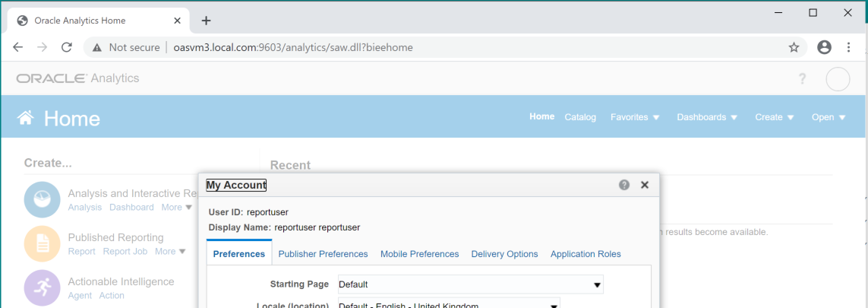The height and width of the screenshot is (308, 868).
Task: Switch to Delivery Options tab
Action: click(505, 254)
